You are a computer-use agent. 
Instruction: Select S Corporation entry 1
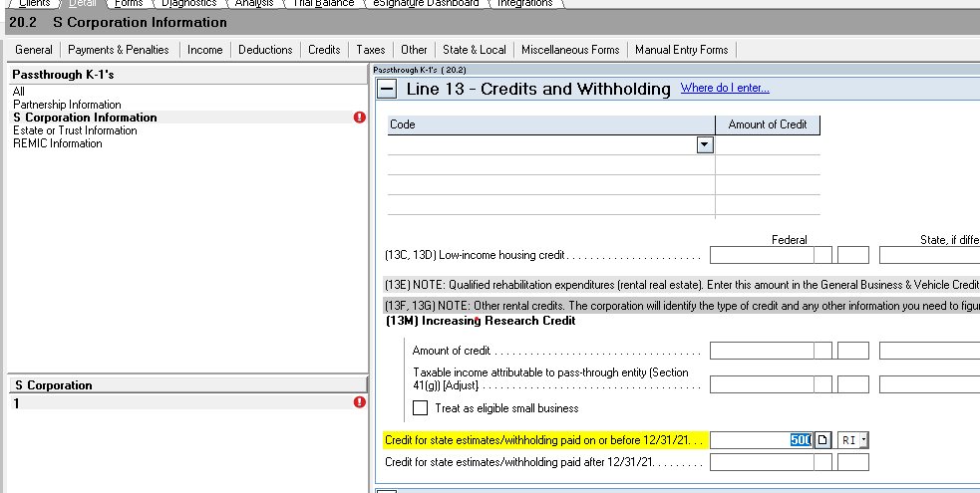(x=187, y=403)
